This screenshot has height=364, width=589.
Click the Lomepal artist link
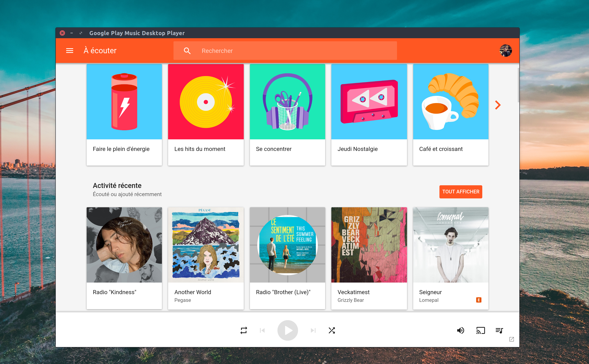coord(429,300)
